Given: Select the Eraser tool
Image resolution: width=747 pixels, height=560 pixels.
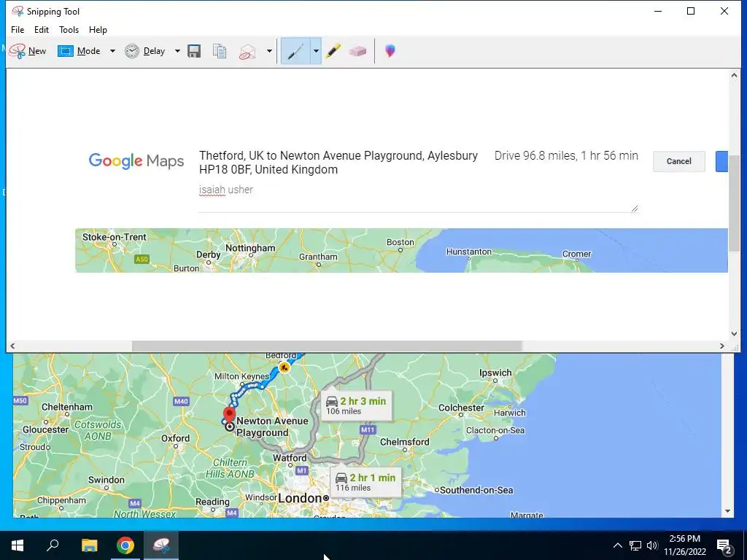Looking at the screenshot, I should (357, 51).
